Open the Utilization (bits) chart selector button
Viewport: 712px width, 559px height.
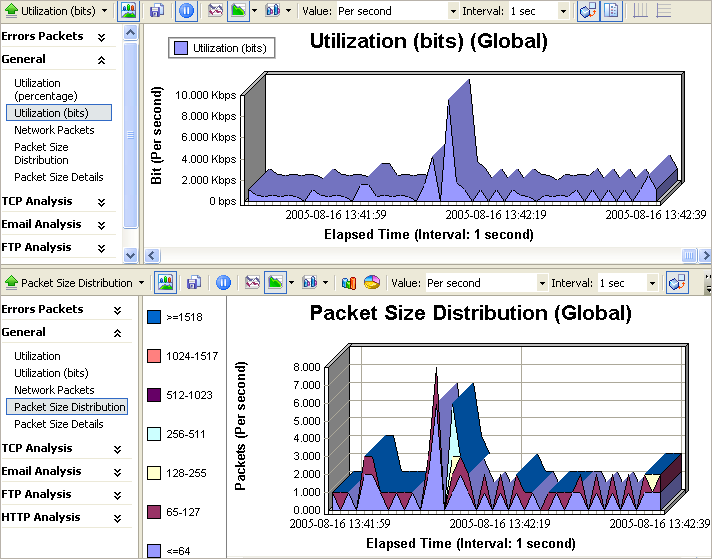pos(57,11)
